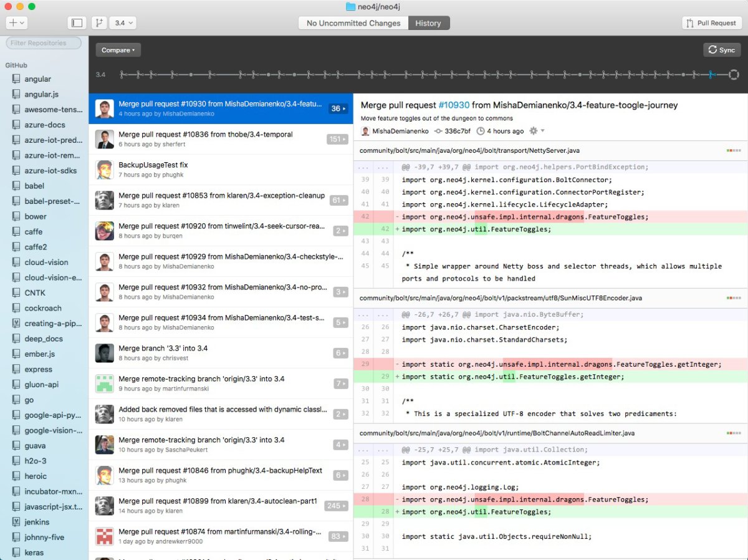Toggle the BoltChannelAutoReadLimiter.java diff section
The image size is (748, 560).
pyautogui.click(x=734, y=433)
